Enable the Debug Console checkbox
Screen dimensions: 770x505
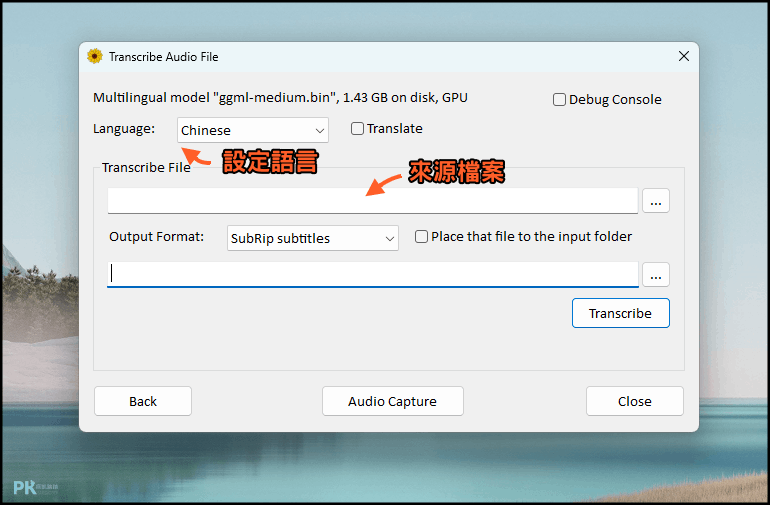point(559,100)
